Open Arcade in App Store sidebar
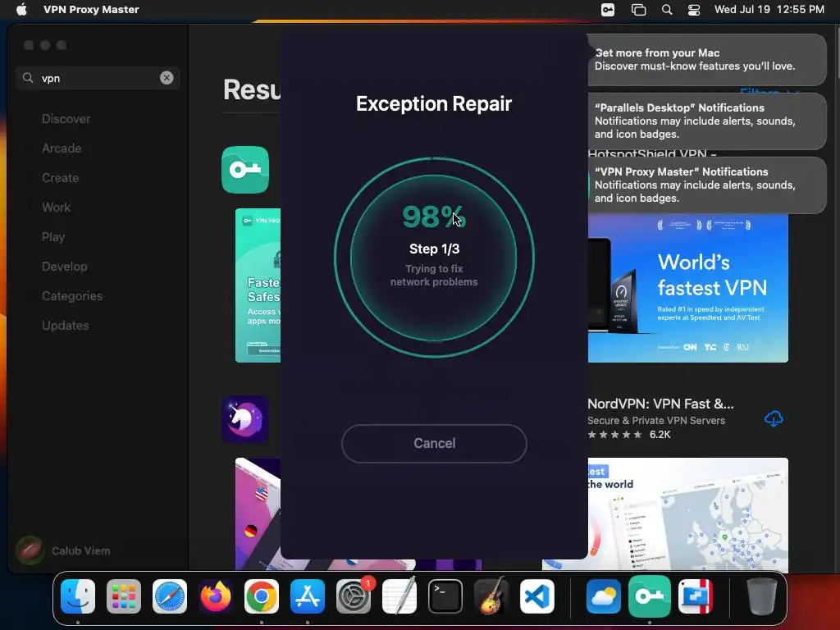Screen dimensions: 840x630 [62, 148]
